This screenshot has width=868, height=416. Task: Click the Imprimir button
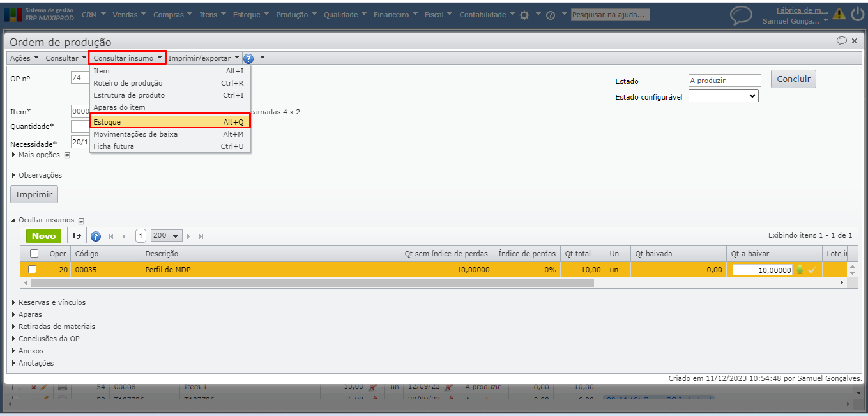coord(34,194)
